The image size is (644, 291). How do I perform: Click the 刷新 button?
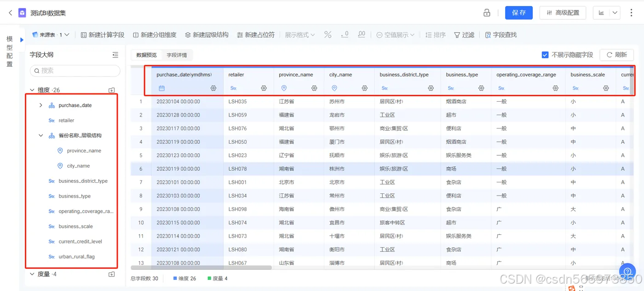pos(616,55)
